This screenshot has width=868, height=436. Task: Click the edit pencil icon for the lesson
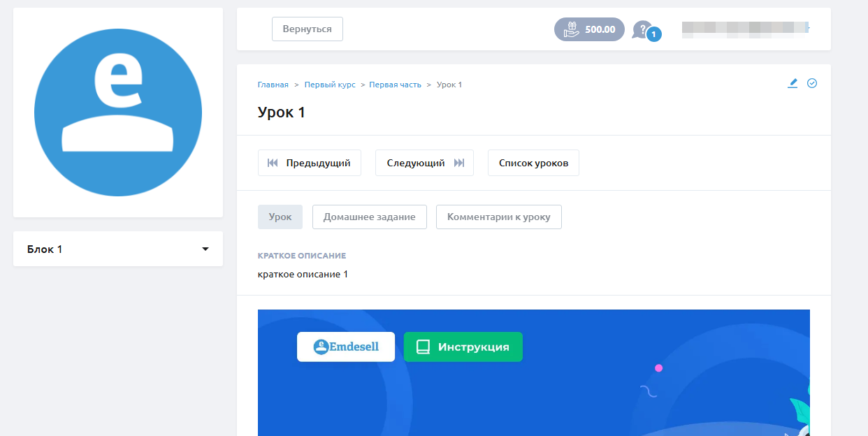(793, 83)
